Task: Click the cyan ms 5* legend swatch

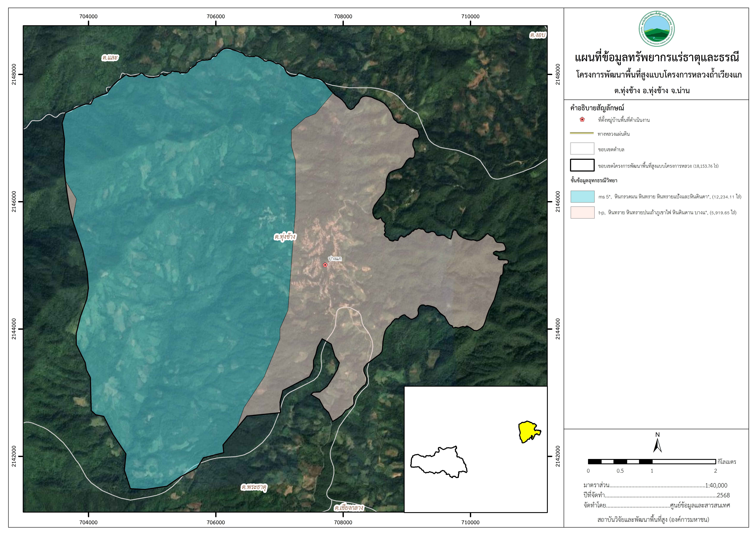Action: pos(582,197)
